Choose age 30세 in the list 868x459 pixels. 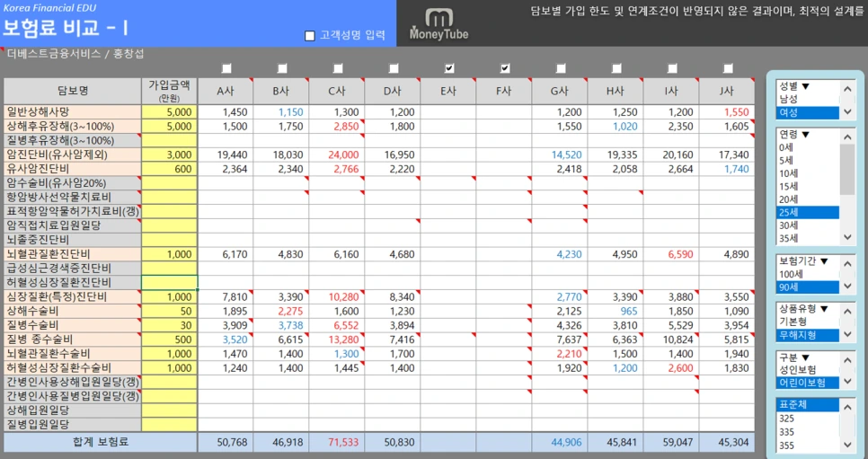point(808,225)
